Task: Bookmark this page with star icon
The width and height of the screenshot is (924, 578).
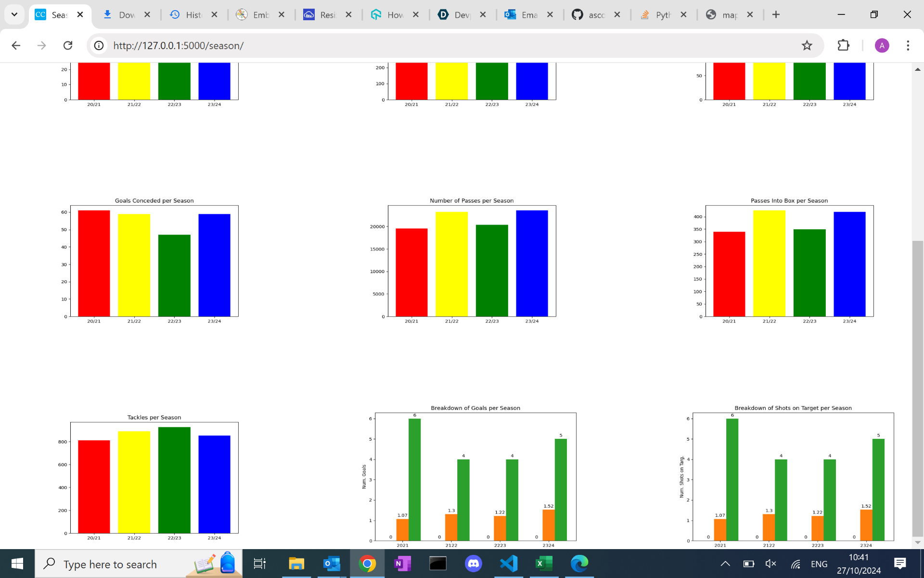Action: pos(807,45)
